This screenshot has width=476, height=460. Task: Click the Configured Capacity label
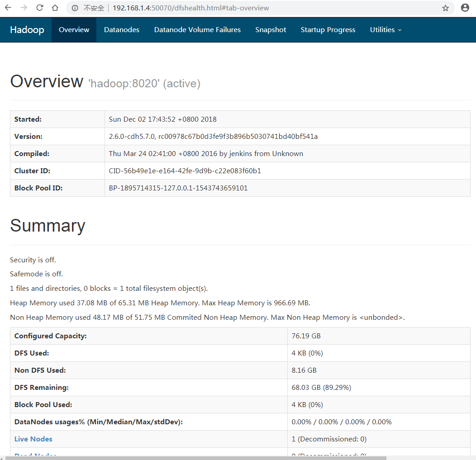point(50,336)
